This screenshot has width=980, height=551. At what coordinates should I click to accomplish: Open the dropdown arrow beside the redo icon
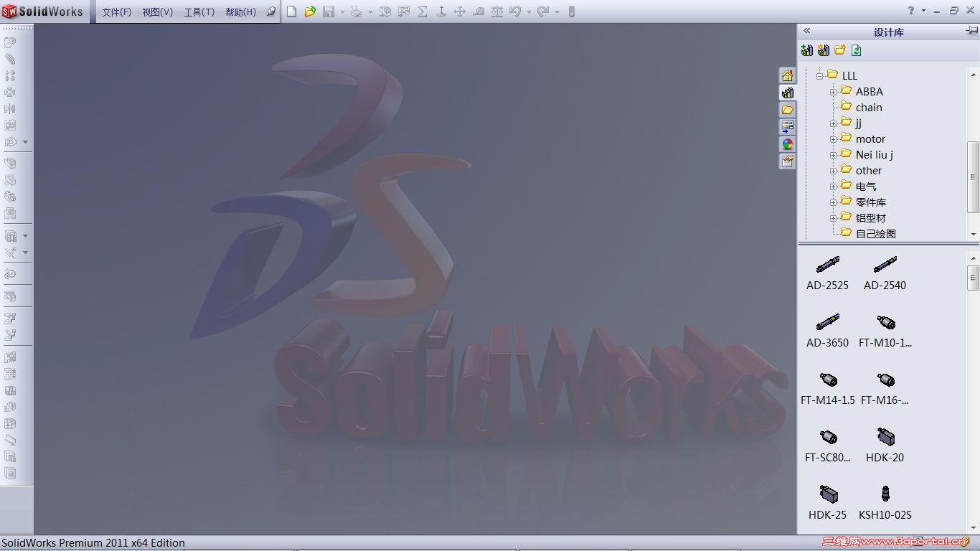tap(557, 12)
